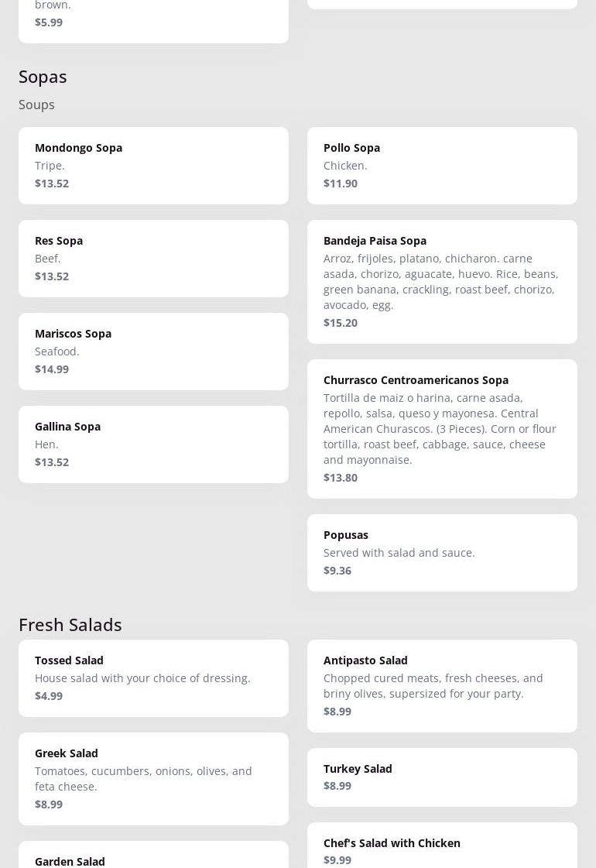Click the Fresh Salads section heading
596x868 pixels.
tap(70, 624)
